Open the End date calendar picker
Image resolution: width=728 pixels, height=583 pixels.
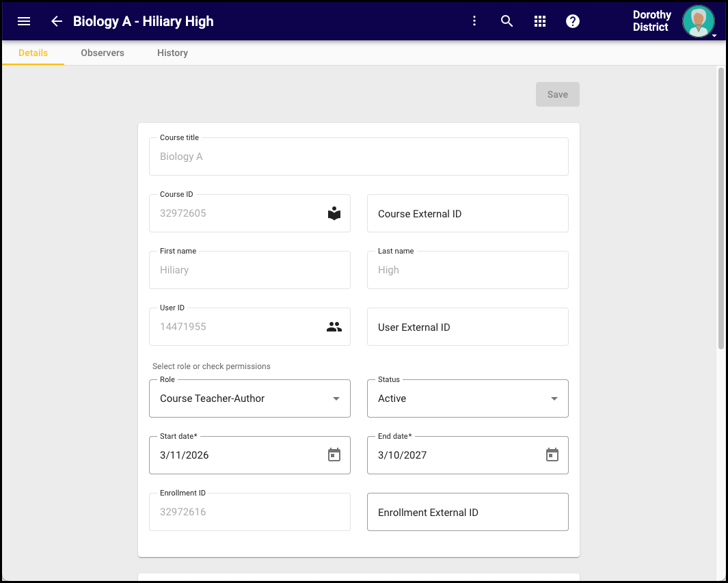552,455
